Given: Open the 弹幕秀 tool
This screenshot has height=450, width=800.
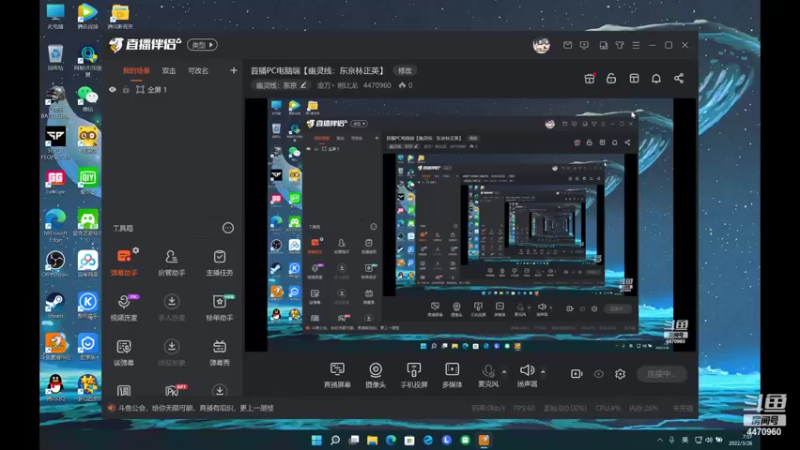Looking at the screenshot, I should click(219, 352).
